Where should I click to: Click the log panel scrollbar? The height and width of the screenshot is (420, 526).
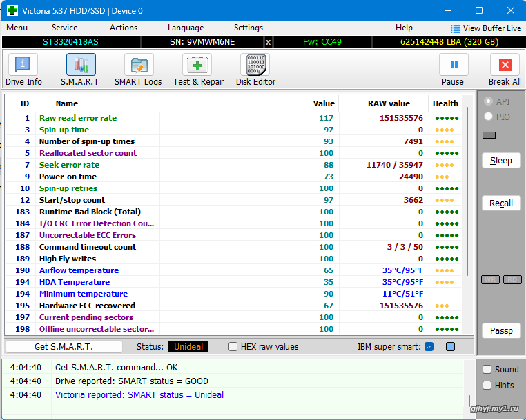[x=469, y=401]
